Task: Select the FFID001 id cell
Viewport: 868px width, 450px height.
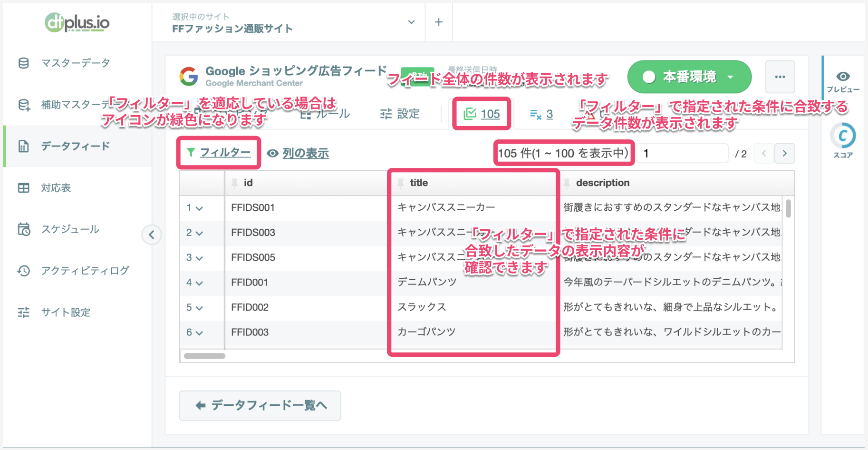Action: pos(307,283)
